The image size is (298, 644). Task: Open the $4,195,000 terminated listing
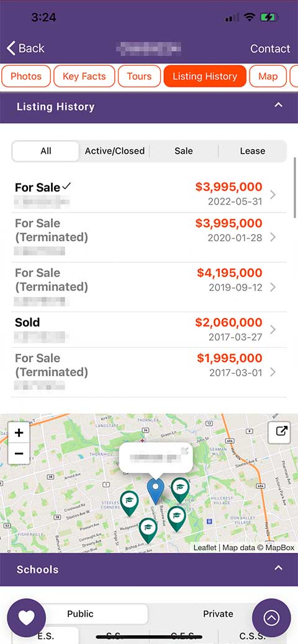[x=149, y=287]
